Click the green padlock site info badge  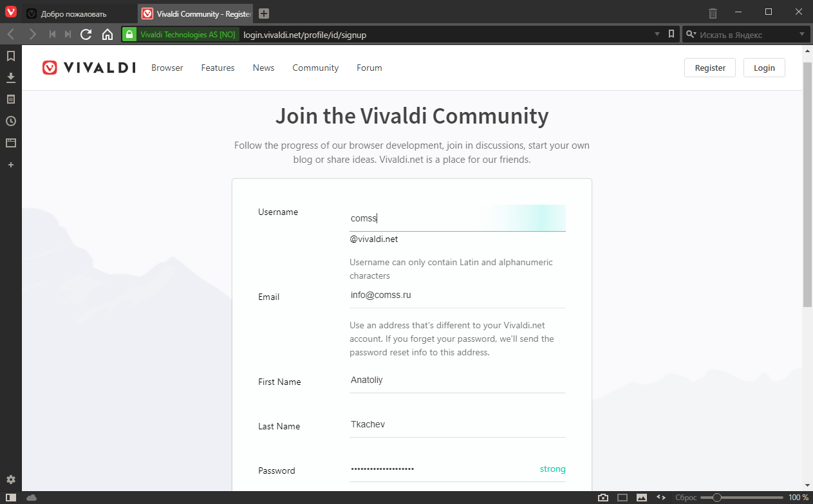coord(129,35)
